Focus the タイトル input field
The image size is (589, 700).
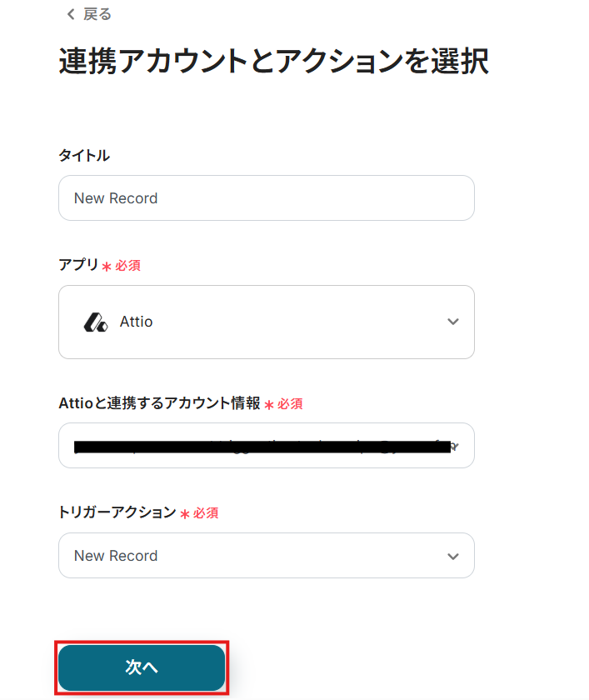(267, 198)
